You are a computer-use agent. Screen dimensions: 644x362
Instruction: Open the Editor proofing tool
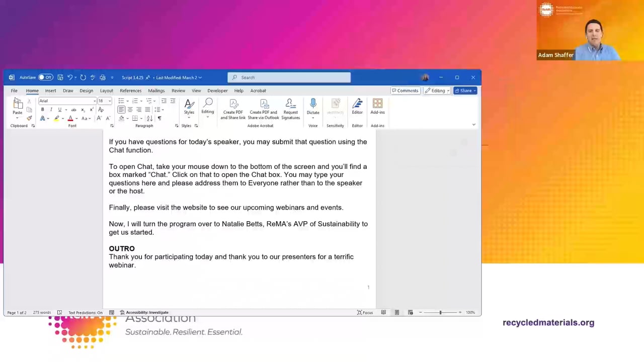357,107
